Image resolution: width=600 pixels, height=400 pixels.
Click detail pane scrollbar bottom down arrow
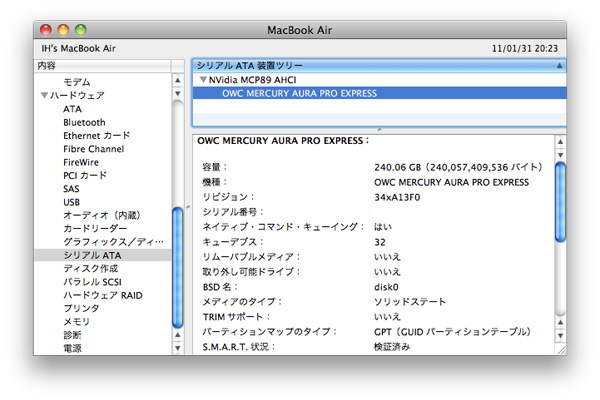click(x=560, y=336)
